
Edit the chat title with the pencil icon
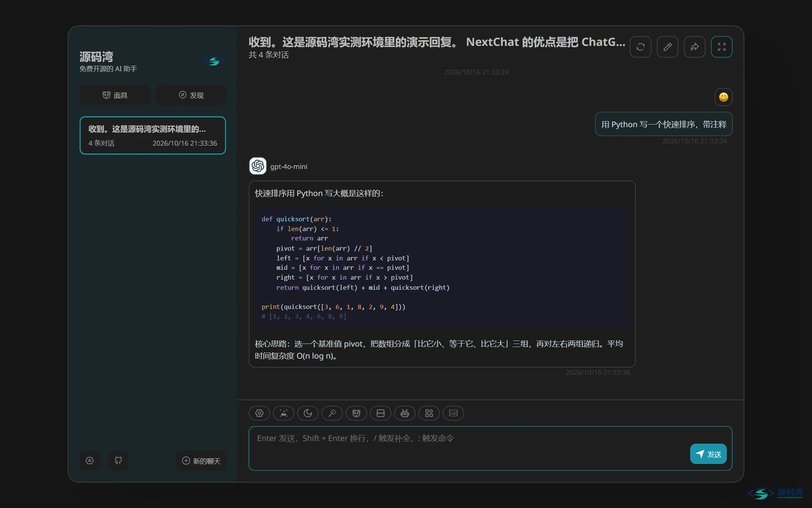tap(667, 47)
